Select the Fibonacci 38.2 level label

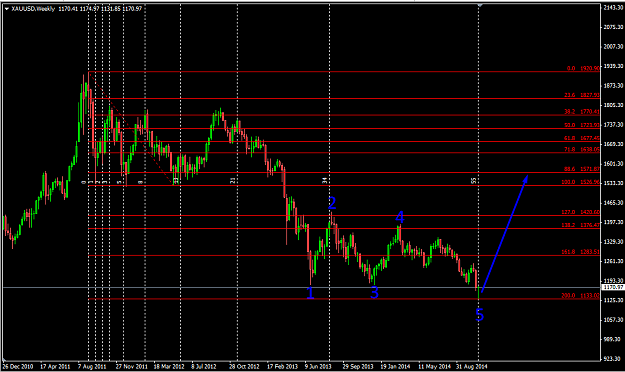[582, 112]
